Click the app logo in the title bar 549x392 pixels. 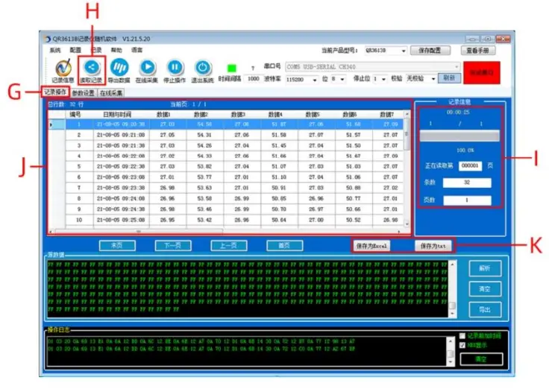click(48, 39)
